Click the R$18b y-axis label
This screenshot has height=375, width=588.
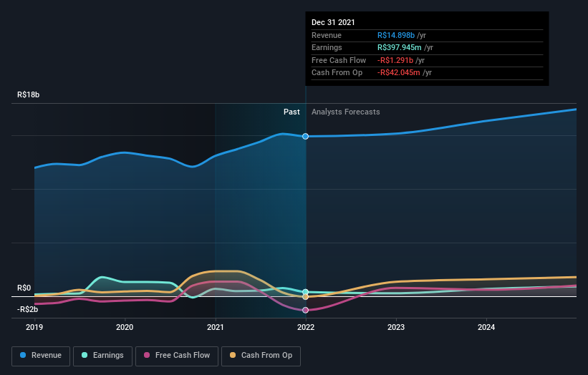coord(28,94)
